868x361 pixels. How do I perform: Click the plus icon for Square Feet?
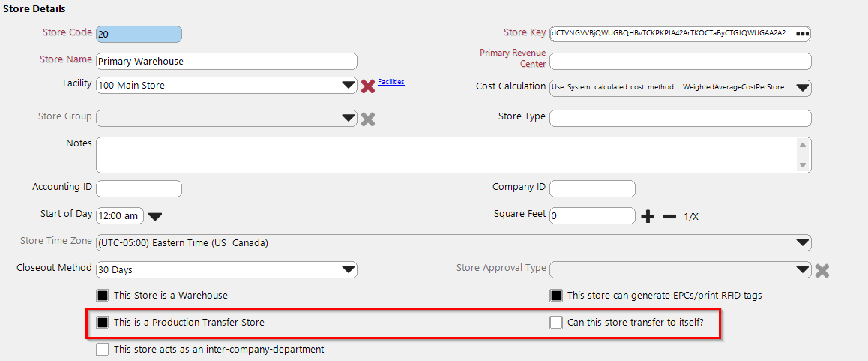coord(648,217)
